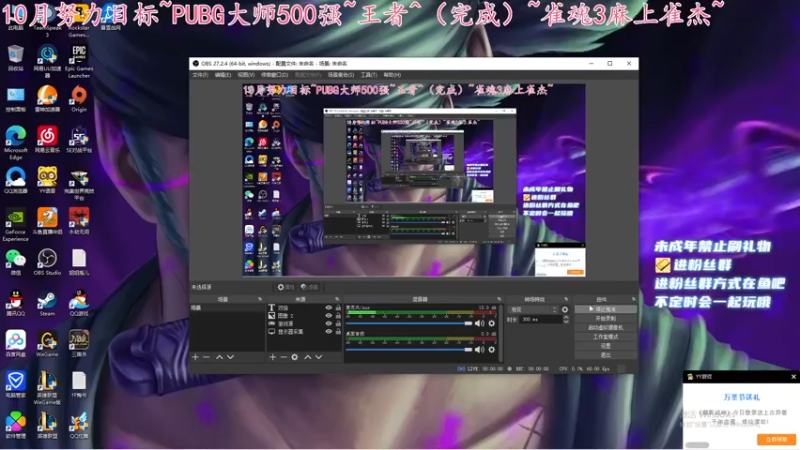Click the 退出 exit button in controls
Screen dimensions: 800x450
(x=606, y=355)
